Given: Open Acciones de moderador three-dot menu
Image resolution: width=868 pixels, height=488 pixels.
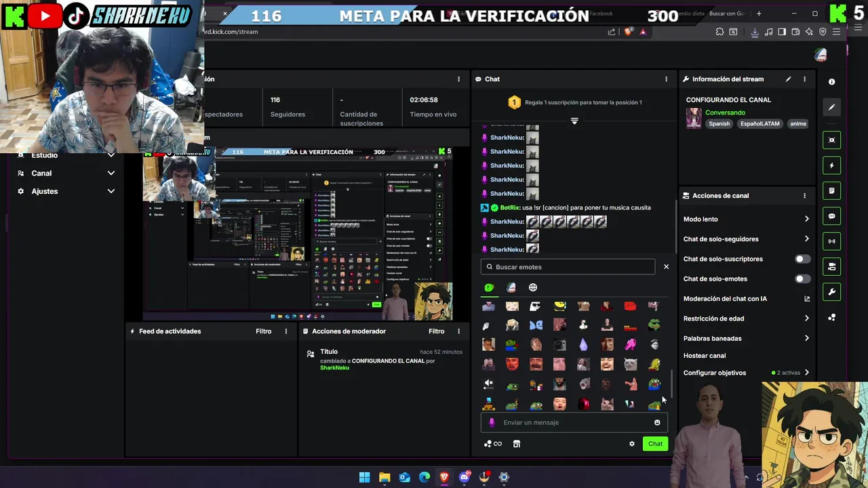Looking at the screenshot, I should (x=458, y=331).
